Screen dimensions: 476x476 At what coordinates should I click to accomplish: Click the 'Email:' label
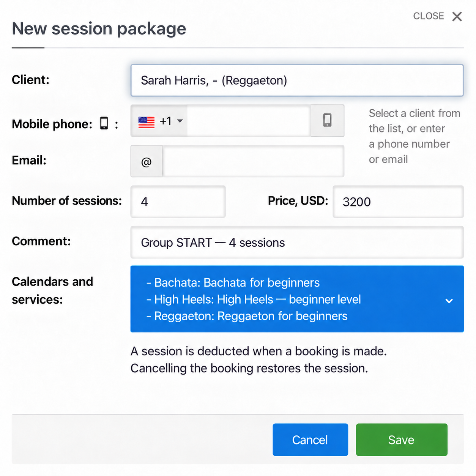[29, 160]
